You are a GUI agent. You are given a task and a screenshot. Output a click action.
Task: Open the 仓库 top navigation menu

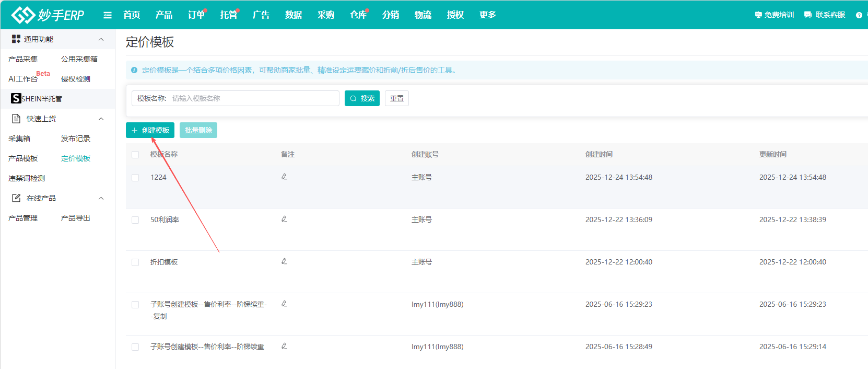(x=358, y=15)
